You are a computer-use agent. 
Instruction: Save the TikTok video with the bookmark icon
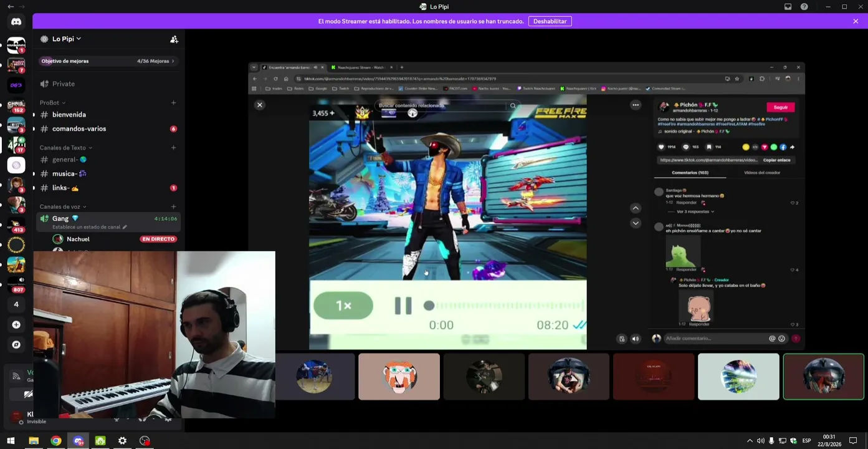tap(709, 147)
